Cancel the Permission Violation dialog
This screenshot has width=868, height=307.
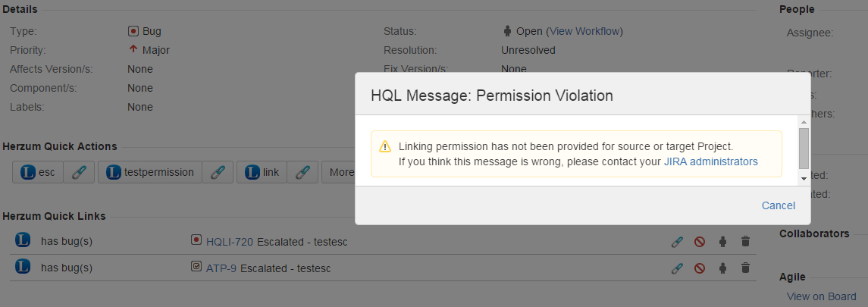[778, 205]
